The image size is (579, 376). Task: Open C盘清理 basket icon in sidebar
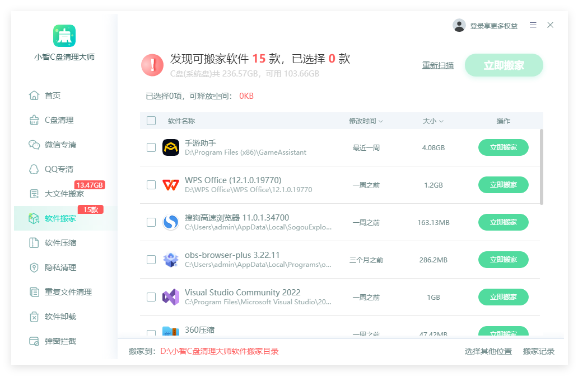coord(34,120)
